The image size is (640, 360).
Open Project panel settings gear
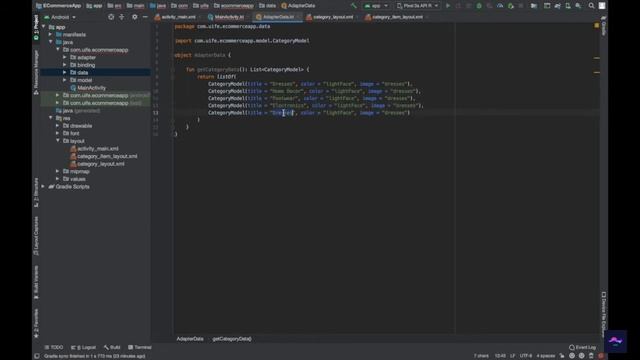coord(135,17)
